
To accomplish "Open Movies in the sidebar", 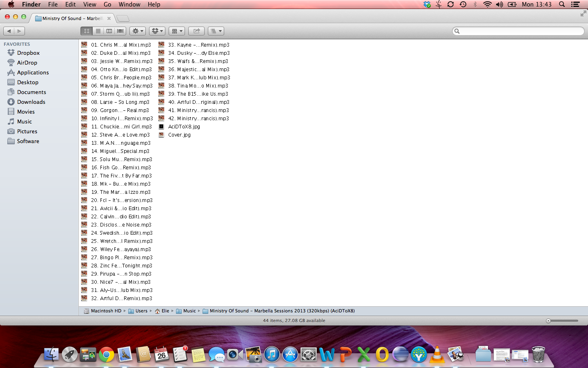I will point(26,112).
